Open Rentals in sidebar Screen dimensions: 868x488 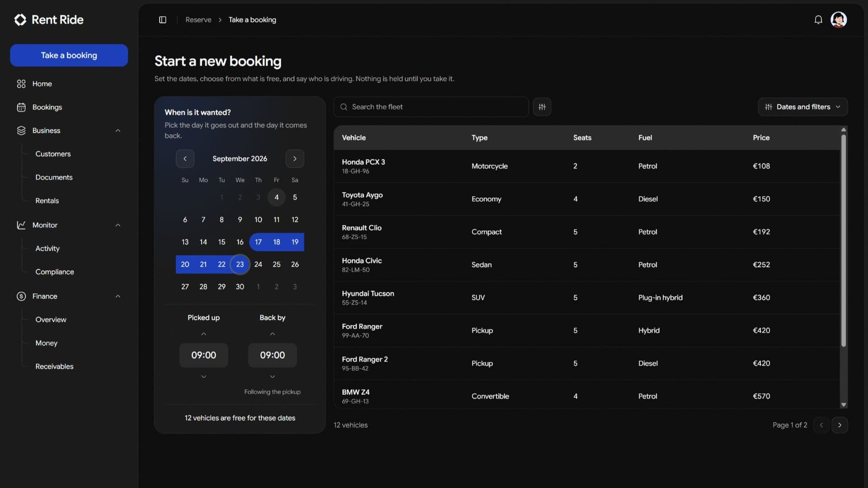(47, 201)
